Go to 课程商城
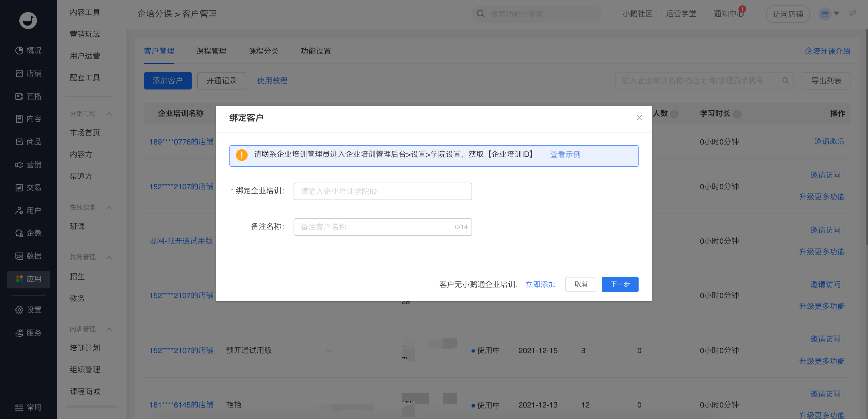Image resolution: width=868 pixels, height=419 pixels. pos(85,392)
